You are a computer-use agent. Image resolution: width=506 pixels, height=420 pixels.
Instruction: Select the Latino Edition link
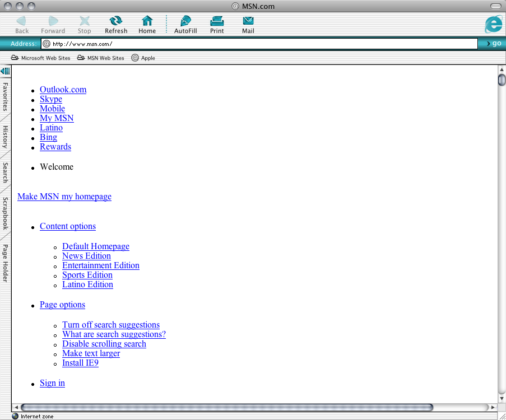coord(88,284)
